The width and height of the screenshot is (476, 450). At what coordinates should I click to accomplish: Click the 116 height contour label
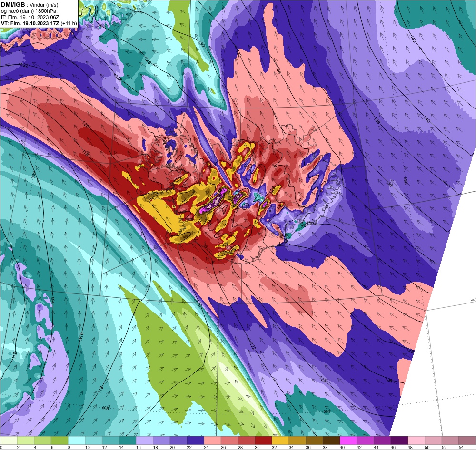tap(81, 336)
